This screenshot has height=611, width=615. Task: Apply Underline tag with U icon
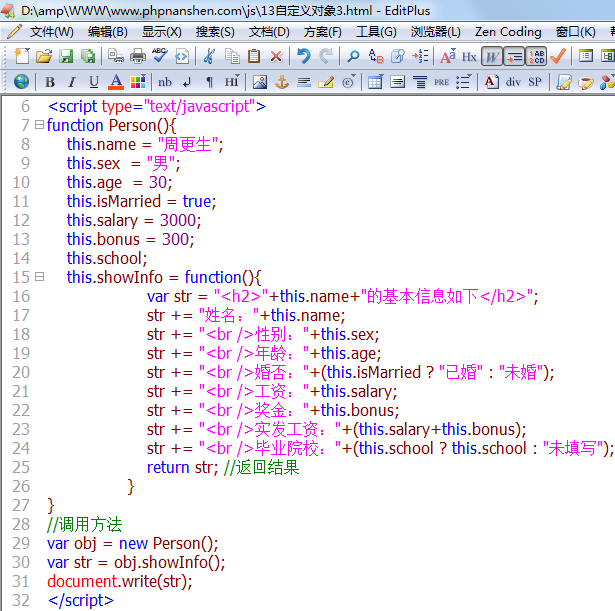94,82
